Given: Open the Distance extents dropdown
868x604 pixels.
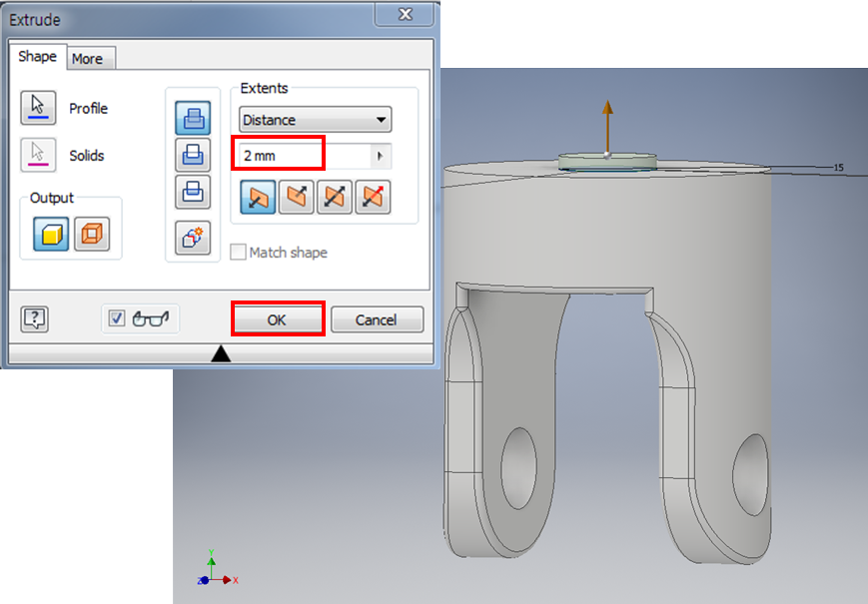Looking at the screenshot, I should pos(315,120).
